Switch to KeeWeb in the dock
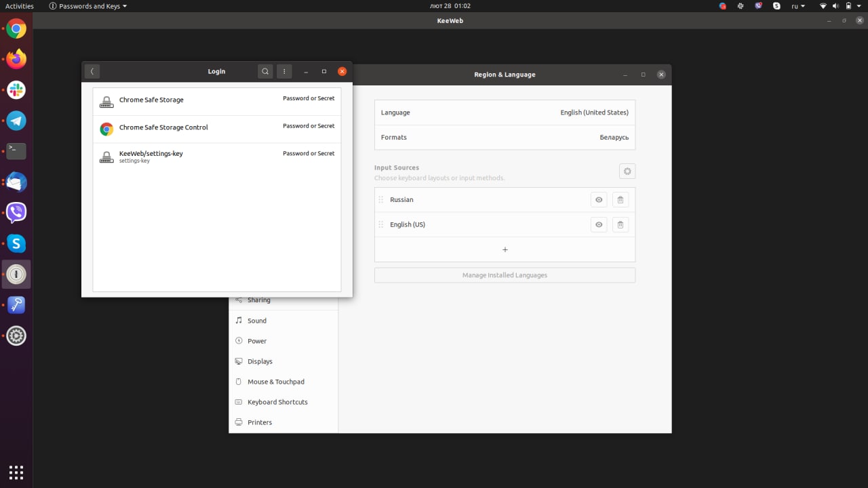The image size is (868, 488). point(16,274)
